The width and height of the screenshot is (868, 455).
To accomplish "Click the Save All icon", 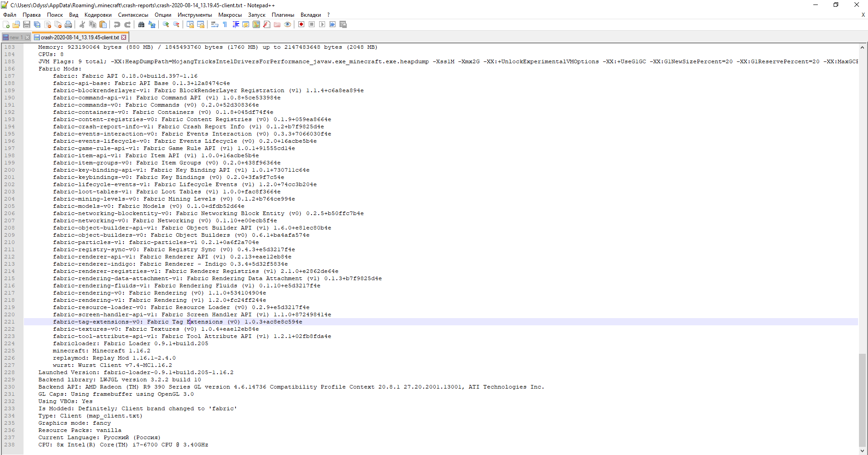I will tap(37, 24).
